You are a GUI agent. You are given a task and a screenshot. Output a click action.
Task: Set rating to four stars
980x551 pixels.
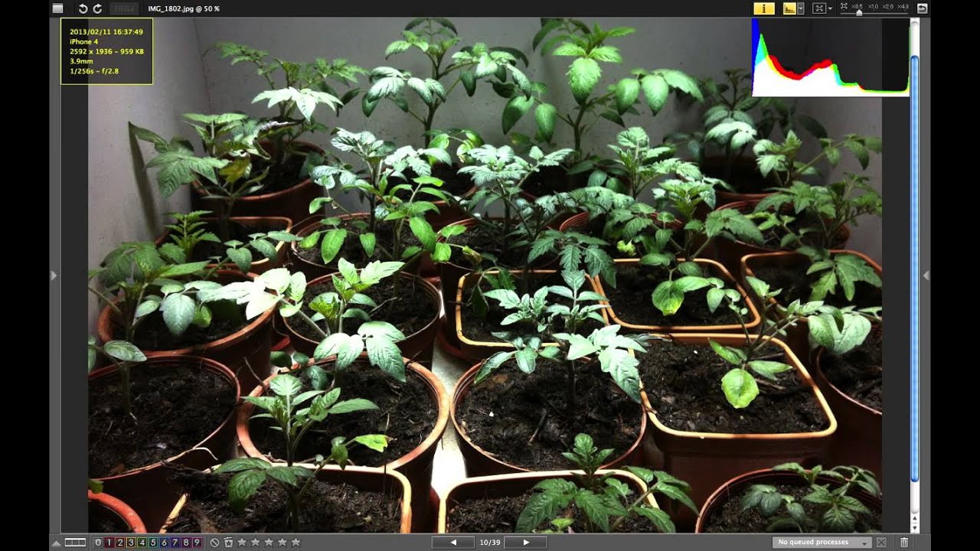point(283,543)
